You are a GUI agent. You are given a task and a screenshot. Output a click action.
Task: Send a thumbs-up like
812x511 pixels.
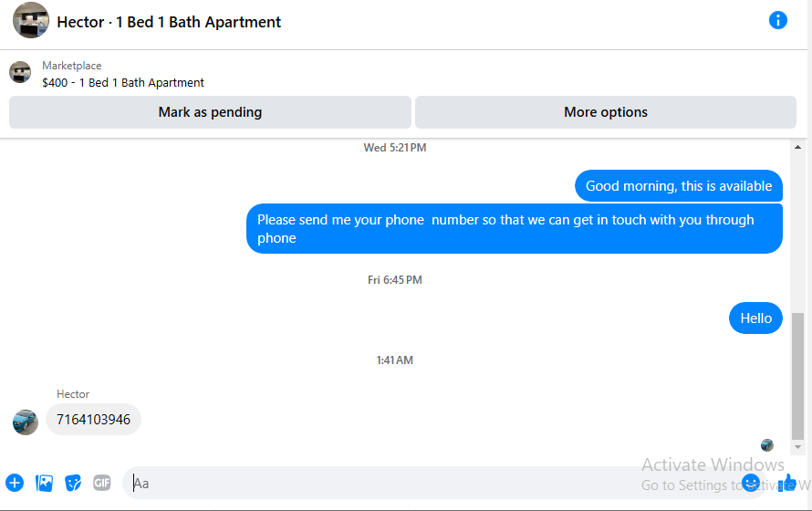click(x=786, y=483)
